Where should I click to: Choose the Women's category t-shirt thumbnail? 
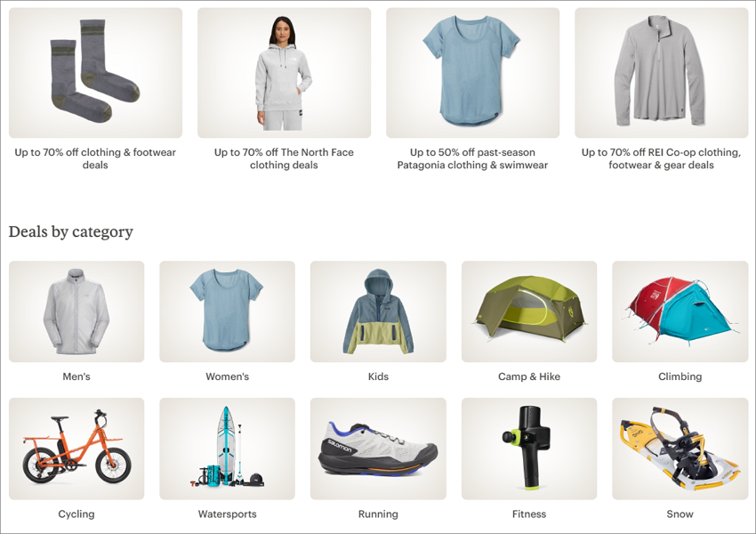(227, 311)
